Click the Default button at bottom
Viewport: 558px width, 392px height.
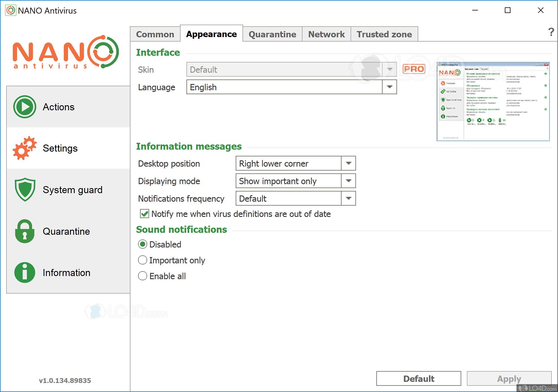point(418,378)
